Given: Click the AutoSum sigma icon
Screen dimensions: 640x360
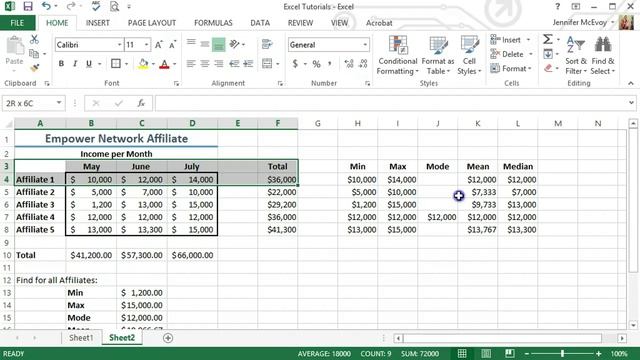Looking at the screenshot, I should point(548,39).
